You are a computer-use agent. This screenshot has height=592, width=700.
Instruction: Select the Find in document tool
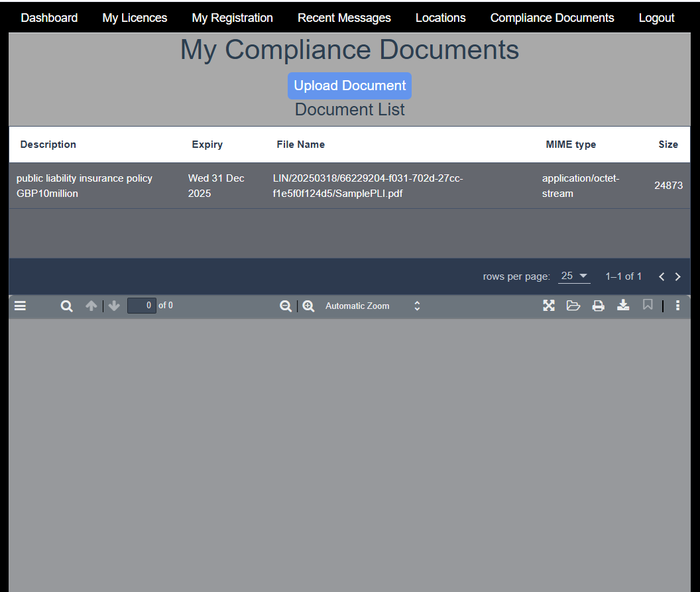(66, 306)
